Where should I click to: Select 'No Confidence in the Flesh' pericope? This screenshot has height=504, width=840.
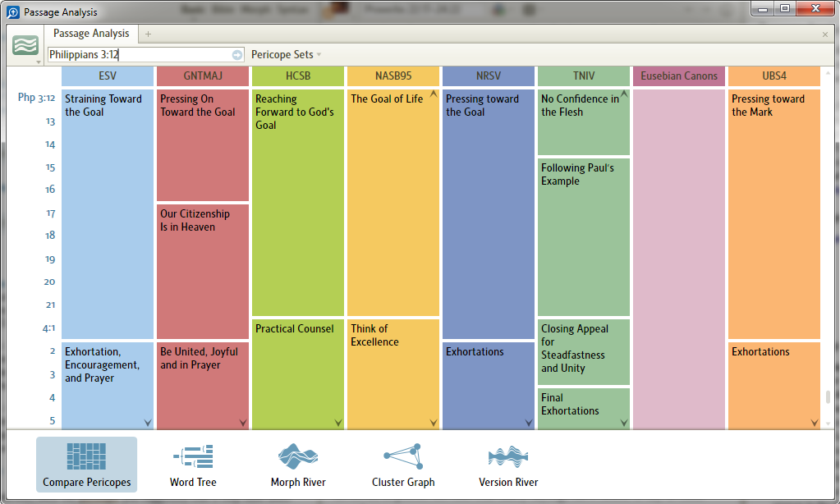(x=584, y=122)
